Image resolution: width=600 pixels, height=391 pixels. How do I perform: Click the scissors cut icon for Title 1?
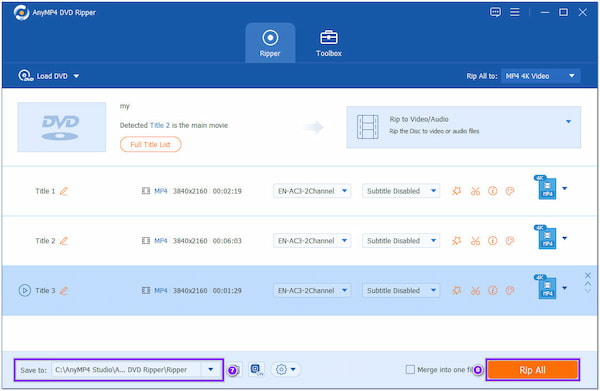tap(475, 191)
